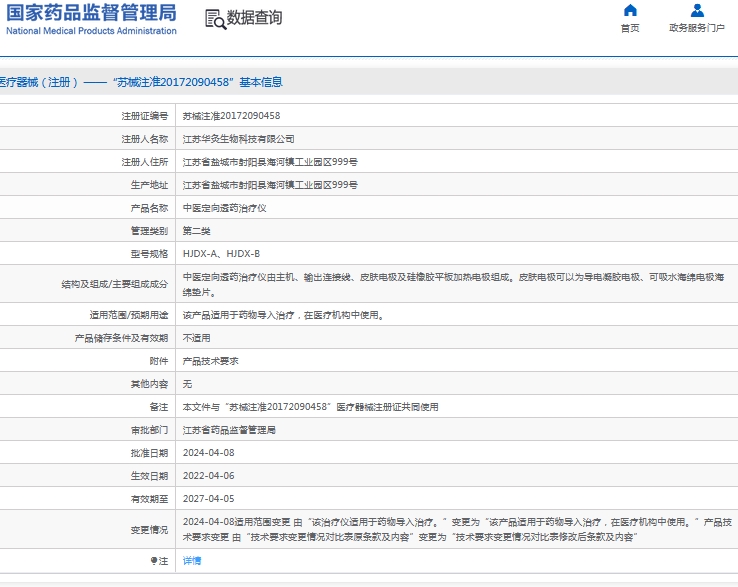Click the 无 value in 其他内容 row
The image size is (738, 587).
click(x=187, y=384)
